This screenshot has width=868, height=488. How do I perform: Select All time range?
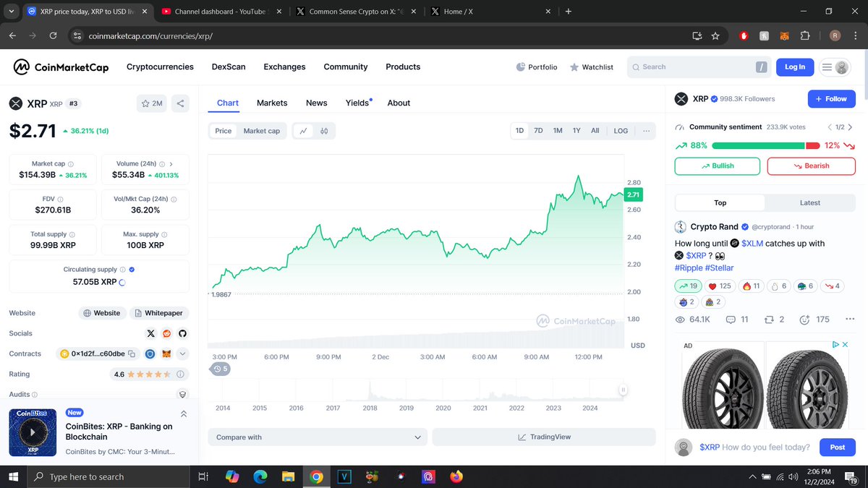[595, 131]
